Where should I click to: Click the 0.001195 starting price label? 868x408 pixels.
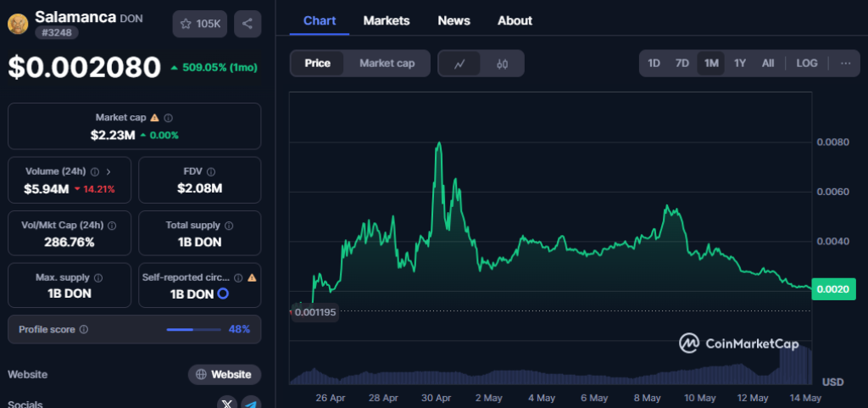(x=315, y=312)
